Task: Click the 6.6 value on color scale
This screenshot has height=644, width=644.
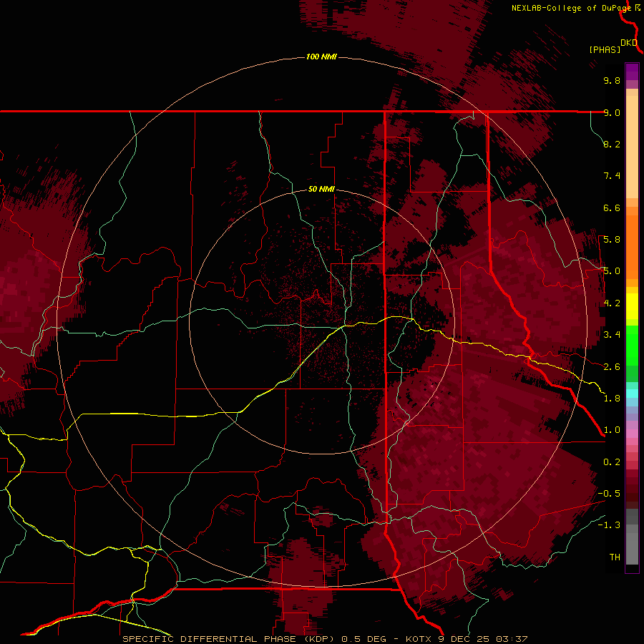Action: tap(612, 208)
